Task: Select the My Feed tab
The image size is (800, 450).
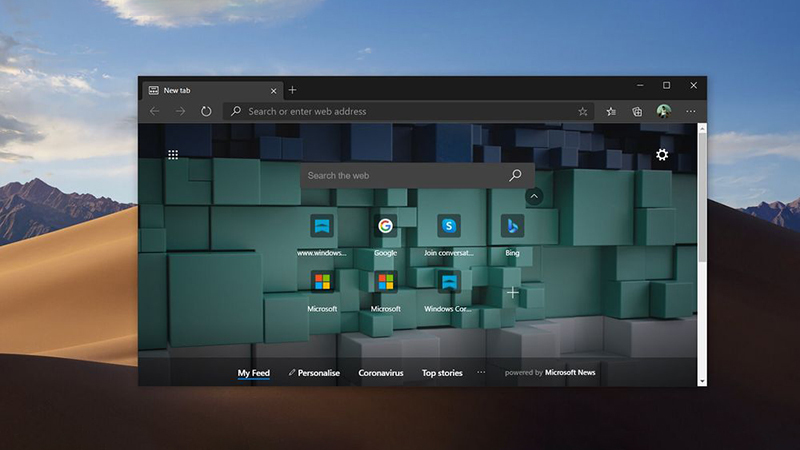Action: [254, 373]
